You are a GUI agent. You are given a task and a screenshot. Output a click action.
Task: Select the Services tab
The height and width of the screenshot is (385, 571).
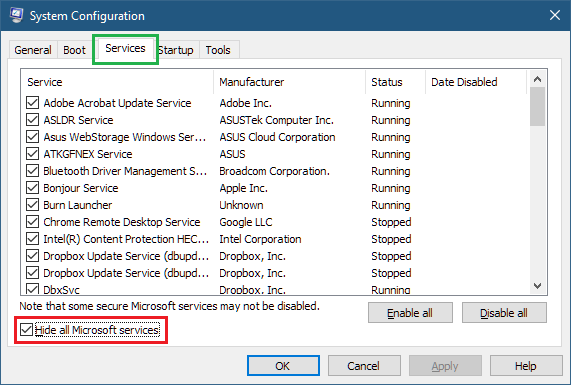(x=125, y=48)
